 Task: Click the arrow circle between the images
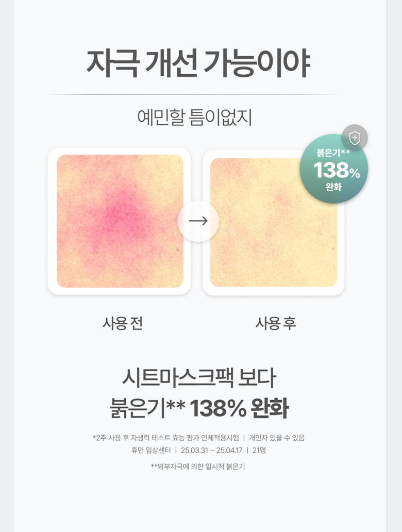tap(198, 221)
